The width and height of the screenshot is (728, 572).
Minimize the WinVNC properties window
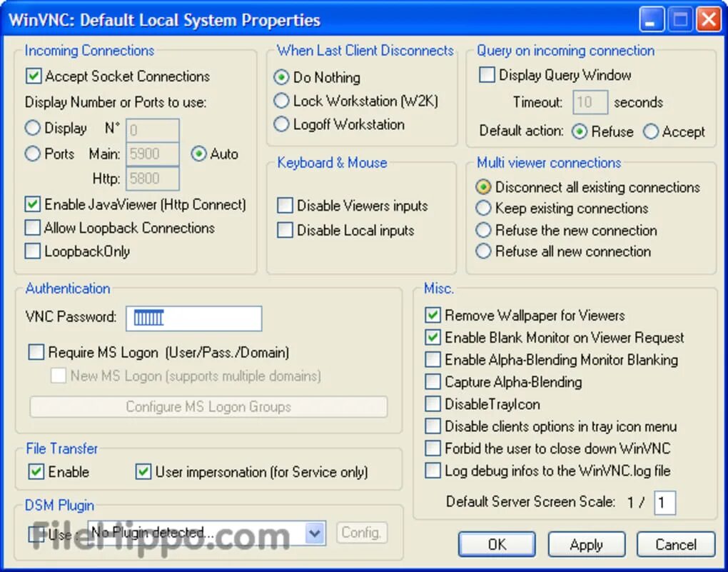[651, 20]
